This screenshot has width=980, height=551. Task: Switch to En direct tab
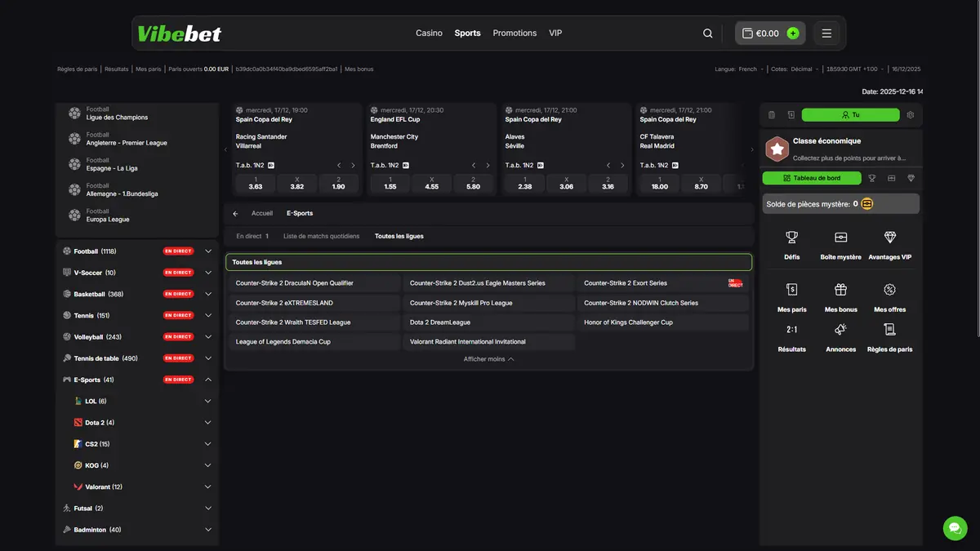tap(252, 236)
